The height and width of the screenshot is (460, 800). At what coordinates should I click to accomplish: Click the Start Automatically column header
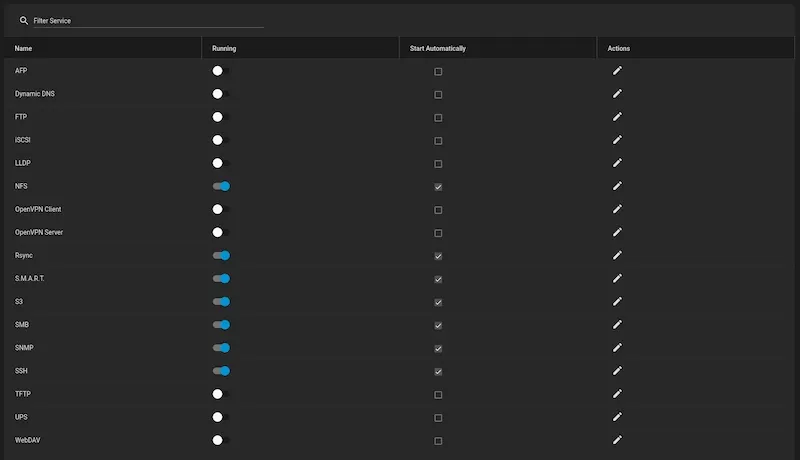(438, 48)
